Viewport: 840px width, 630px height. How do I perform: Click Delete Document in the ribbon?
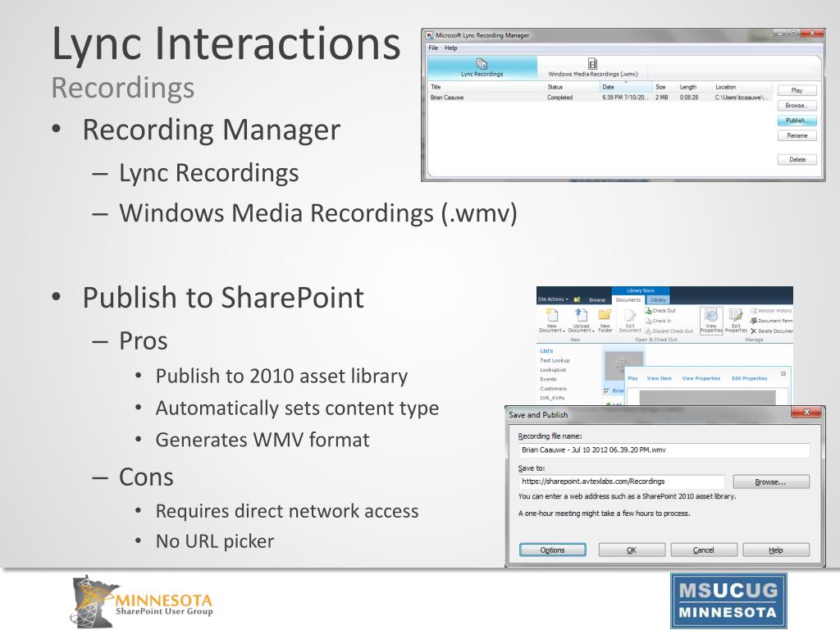tap(772, 331)
